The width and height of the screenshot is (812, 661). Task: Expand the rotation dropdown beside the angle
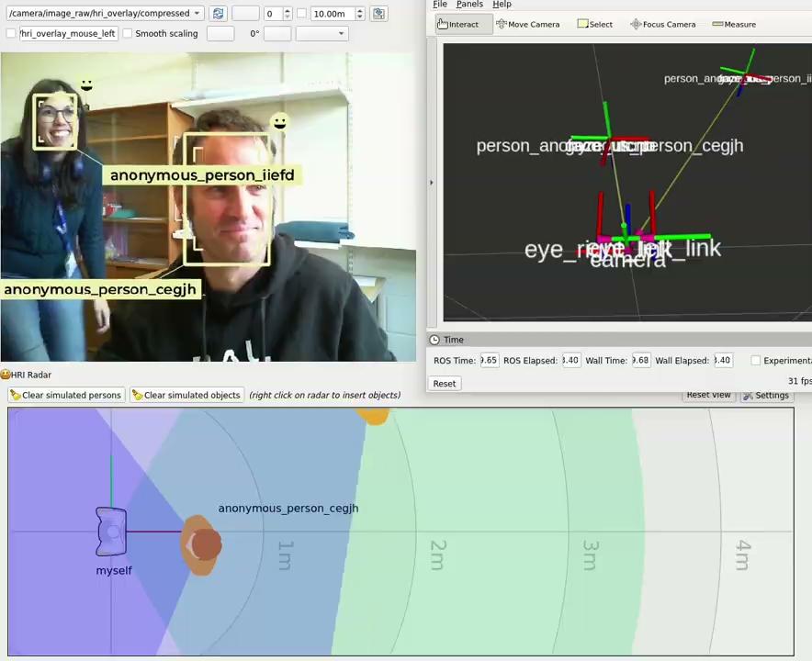321,34
